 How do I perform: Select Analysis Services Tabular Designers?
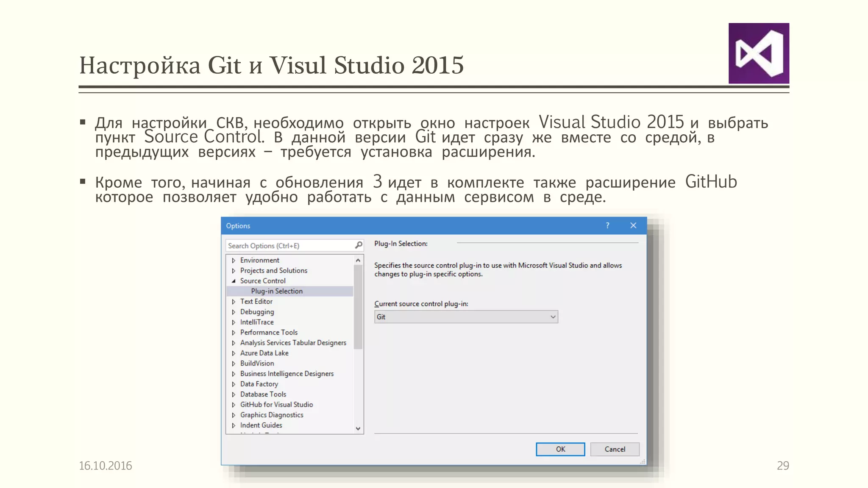[x=293, y=343]
